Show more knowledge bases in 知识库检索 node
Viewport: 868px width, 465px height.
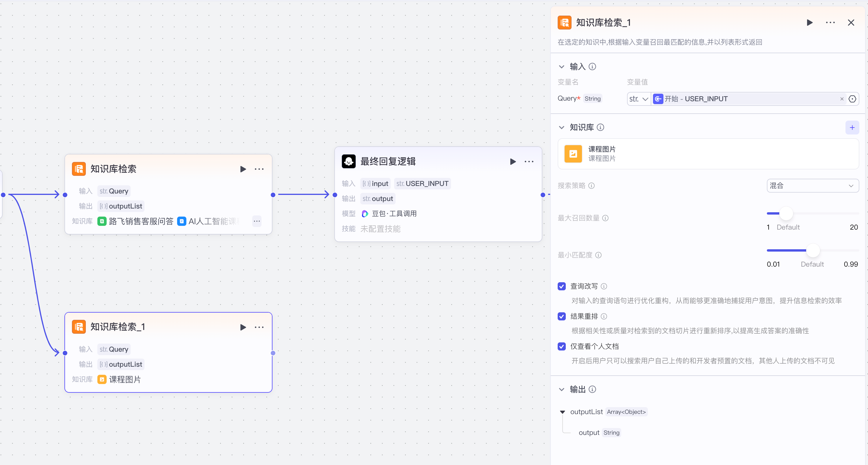tap(257, 221)
